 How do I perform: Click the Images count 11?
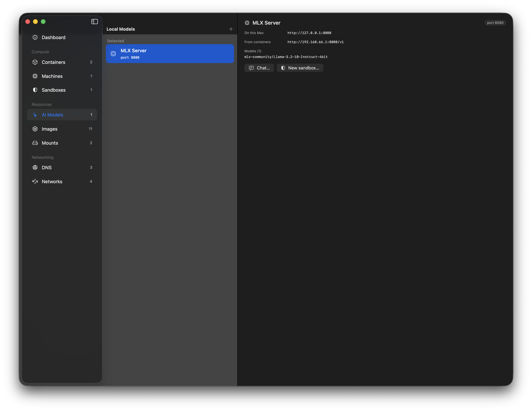(90, 129)
